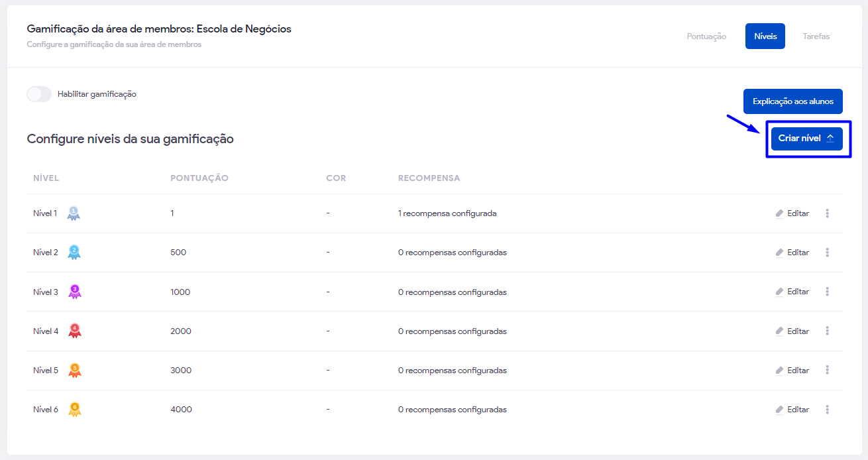Click the Nível 3 purple medal badge
The image size is (868, 460).
(x=75, y=292)
